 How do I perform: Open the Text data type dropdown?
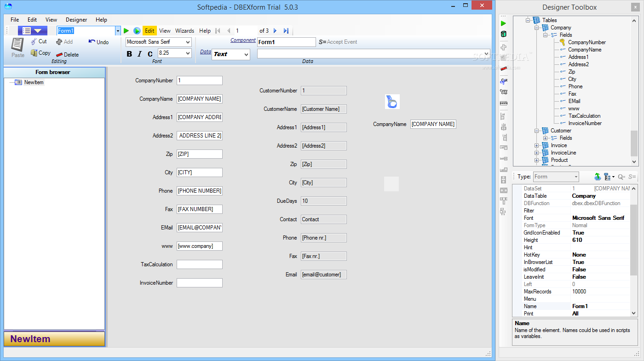(x=247, y=54)
